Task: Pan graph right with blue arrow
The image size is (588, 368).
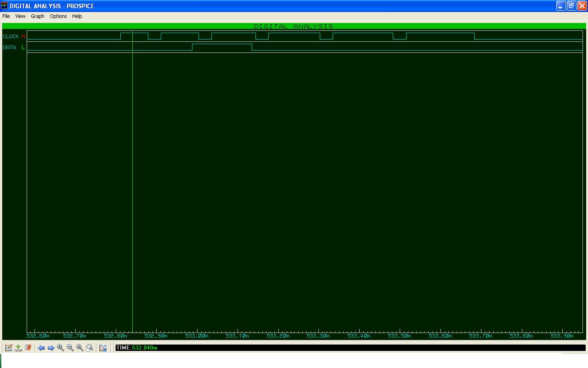Action: point(51,348)
